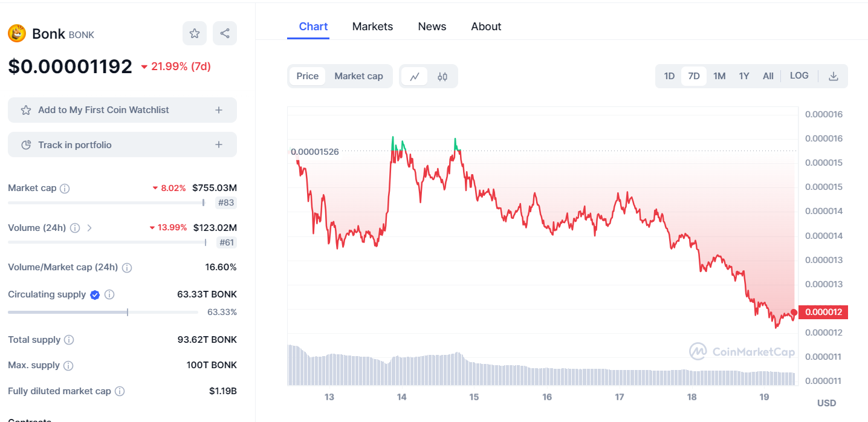
Task: Expand the Volume (24h) chevron arrow
Action: click(89, 229)
